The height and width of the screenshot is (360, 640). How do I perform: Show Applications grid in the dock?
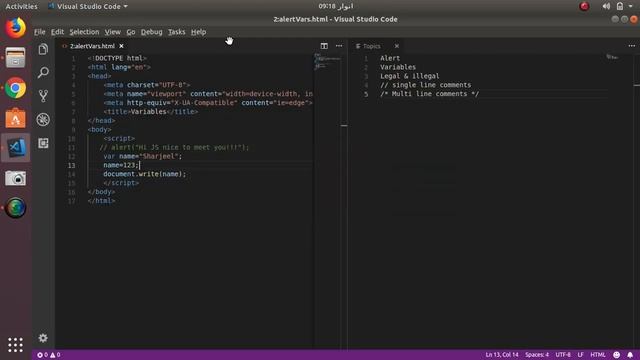16,345
